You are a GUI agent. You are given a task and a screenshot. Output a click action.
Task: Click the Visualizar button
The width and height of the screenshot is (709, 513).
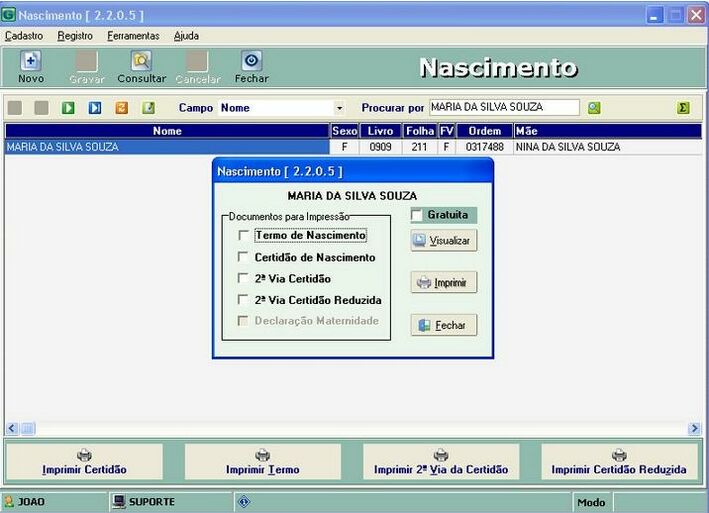click(444, 240)
